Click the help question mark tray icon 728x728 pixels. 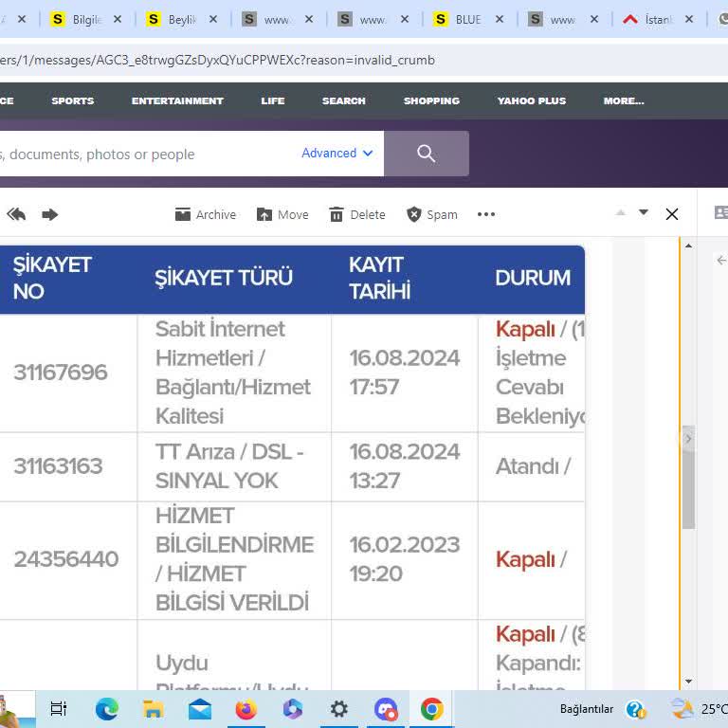coord(636,709)
